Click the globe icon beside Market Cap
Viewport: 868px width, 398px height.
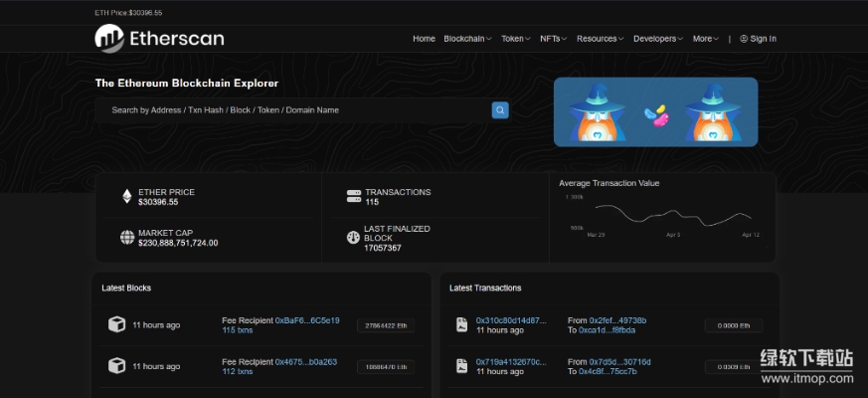[127, 237]
